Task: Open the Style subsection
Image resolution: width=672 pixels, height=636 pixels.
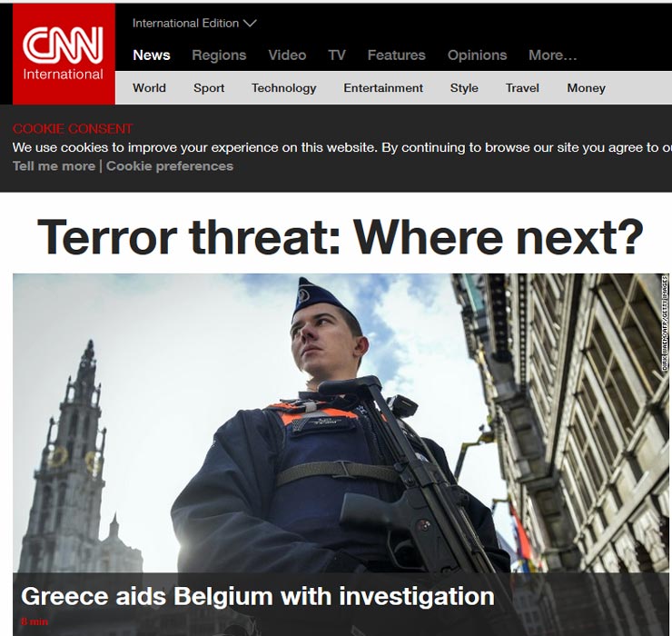Action: [464, 88]
